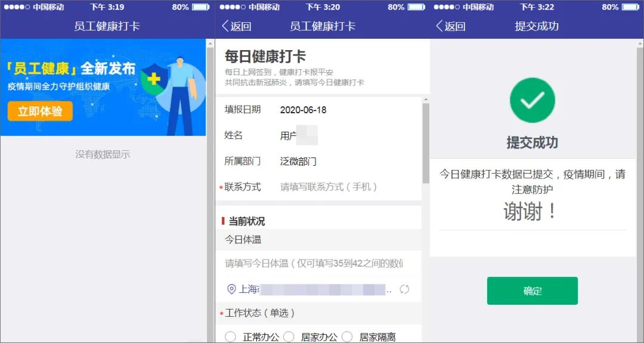Image resolution: width=644 pixels, height=343 pixels.
Task: Click the green success checkmark icon
Action: 532,100
